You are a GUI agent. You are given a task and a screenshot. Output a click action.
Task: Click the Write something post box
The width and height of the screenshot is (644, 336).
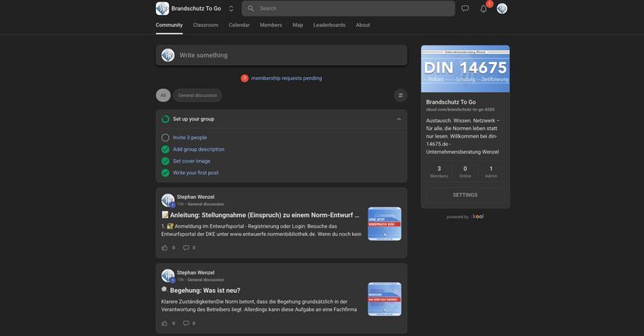[281, 55]
